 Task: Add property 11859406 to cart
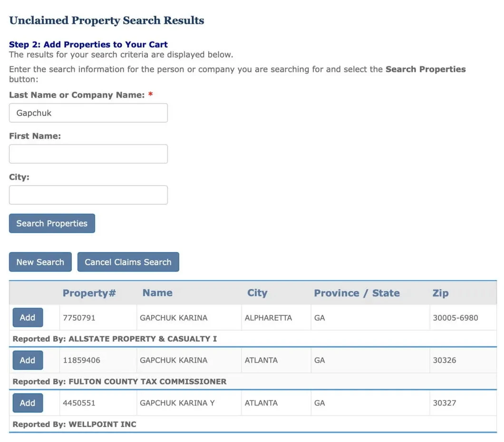click(x=28, y=360)
